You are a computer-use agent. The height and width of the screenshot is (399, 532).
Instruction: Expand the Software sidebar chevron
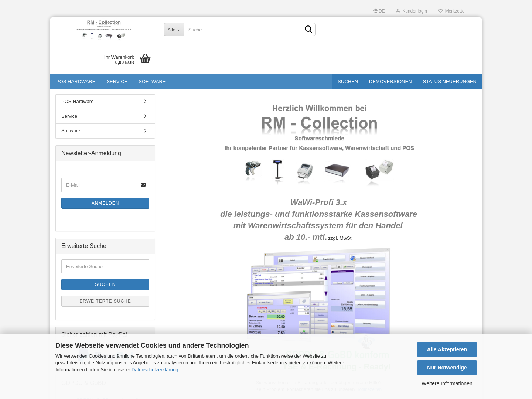click(145, 131)
